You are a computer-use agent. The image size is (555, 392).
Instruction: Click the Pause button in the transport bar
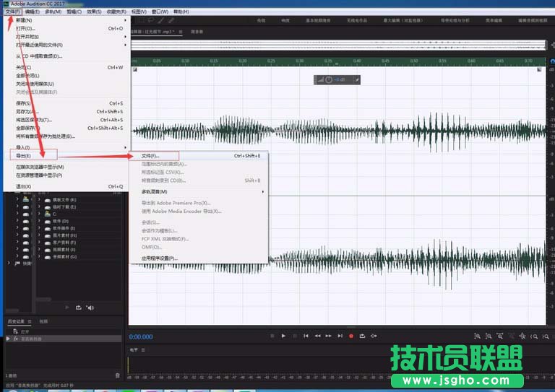click(295, 336)
